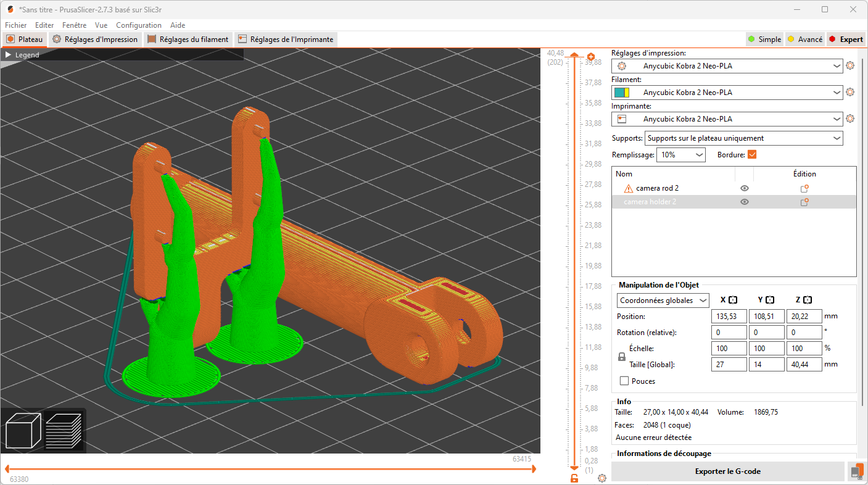Enable the Pouces checkbox

pyautogui.click(x=624, y=381)
